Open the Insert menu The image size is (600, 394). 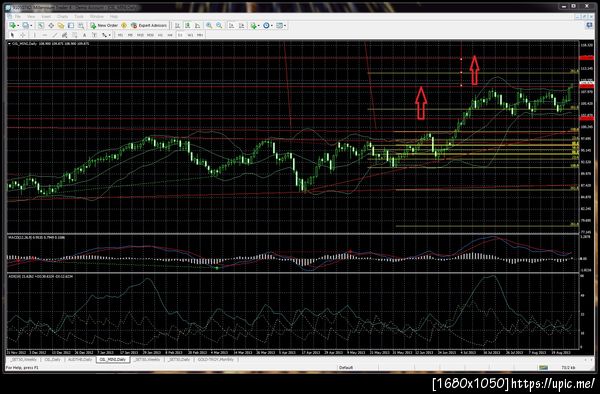pyautogui.click(x=46, y=16)
